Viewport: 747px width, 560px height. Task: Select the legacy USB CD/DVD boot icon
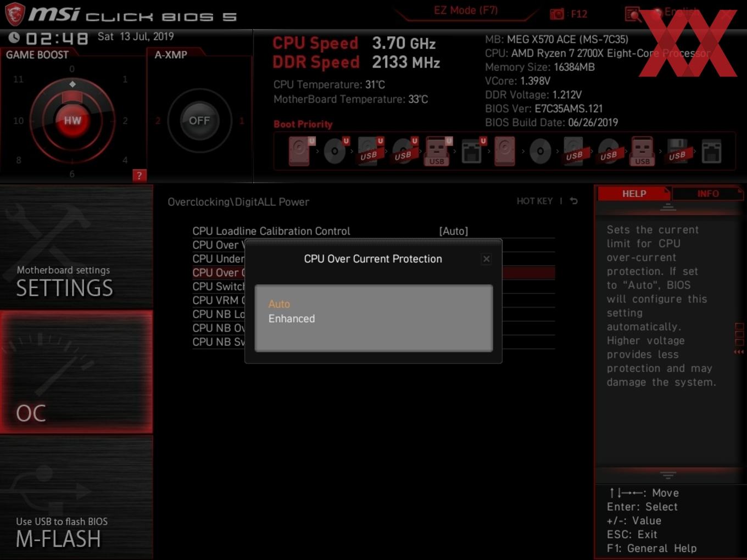(609, 151)
